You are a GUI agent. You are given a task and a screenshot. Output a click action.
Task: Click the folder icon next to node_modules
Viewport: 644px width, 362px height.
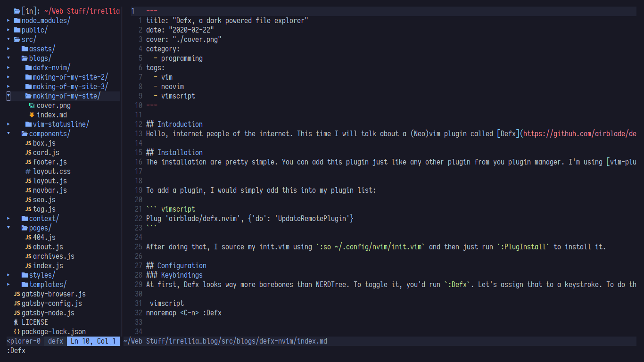[x=17, y=21]
